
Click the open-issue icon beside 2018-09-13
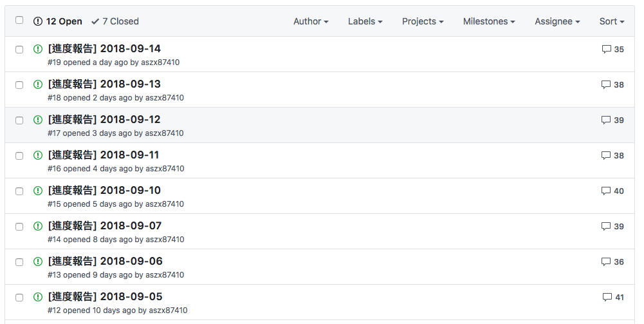click(x=38, y=84)
